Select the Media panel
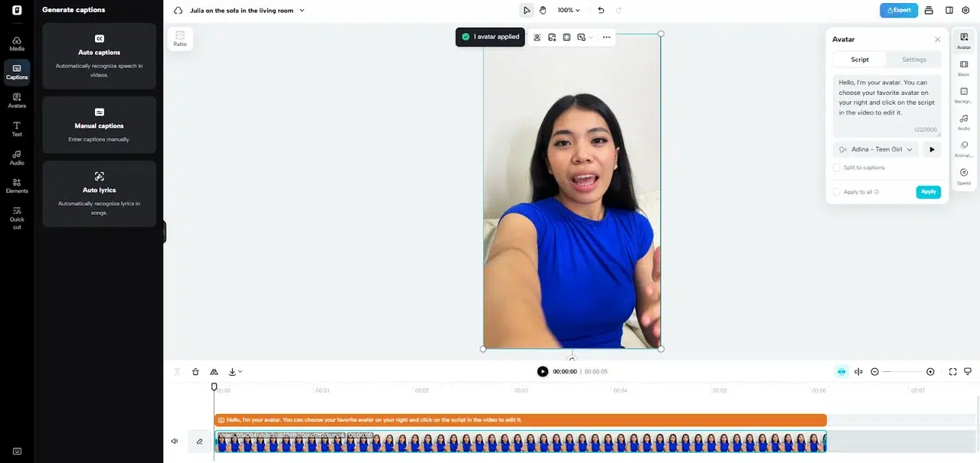This screenshot has width=980, height=463. [17, 44]
